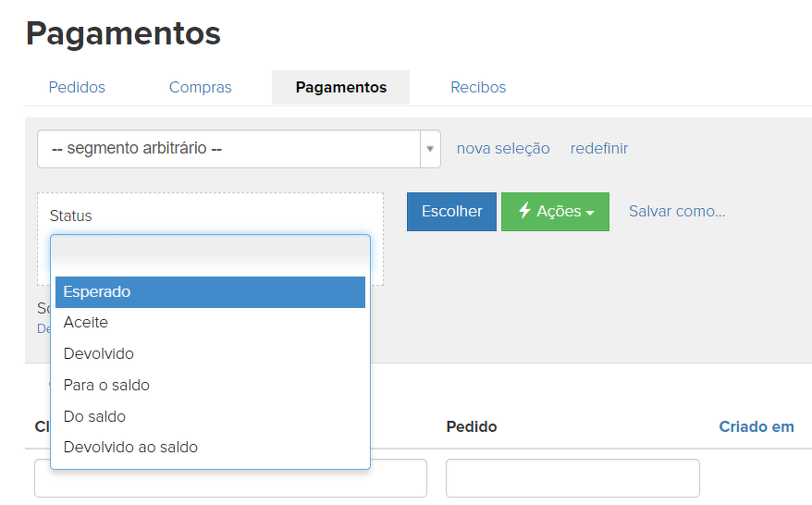Sort by the Criado em column
The image size is (812, 505).
756,426
